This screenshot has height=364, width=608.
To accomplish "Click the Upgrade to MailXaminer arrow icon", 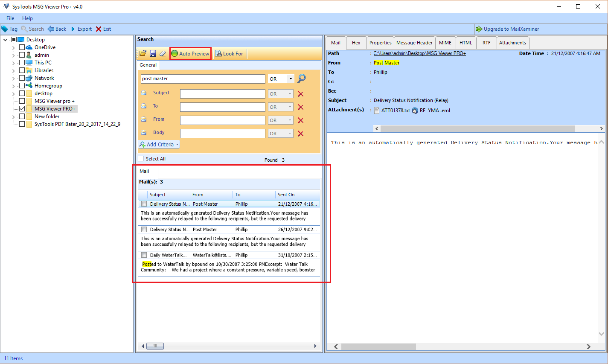I will pyautogui.click(x=479, y=29).
